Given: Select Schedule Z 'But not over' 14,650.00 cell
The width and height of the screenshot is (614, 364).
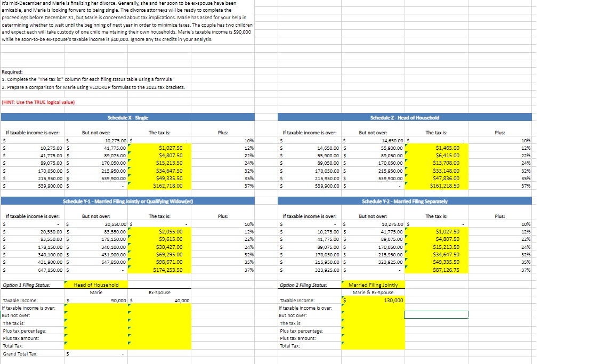Looking at the screenshot, I should pos(373,141).
